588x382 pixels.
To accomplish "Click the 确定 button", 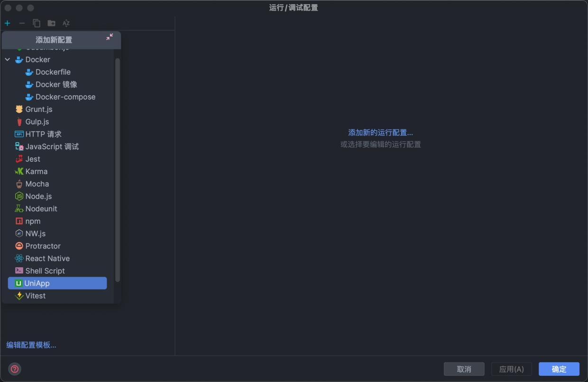I will 559,369.
